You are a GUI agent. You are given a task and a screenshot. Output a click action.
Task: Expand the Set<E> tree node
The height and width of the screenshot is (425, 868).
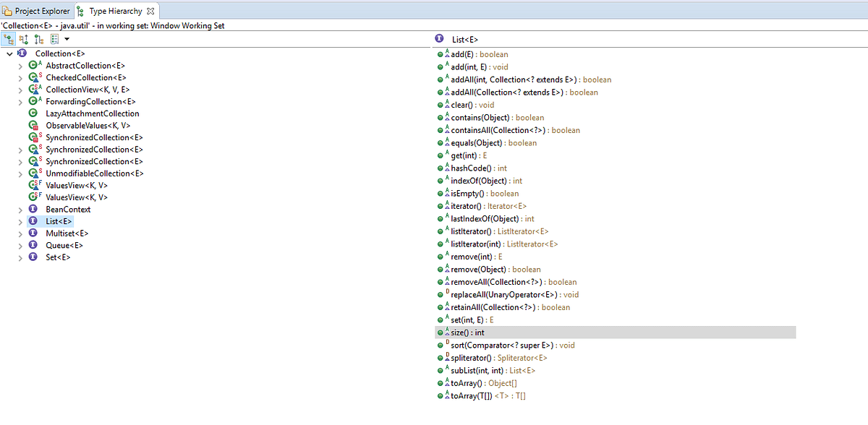[x=22, y=257]
